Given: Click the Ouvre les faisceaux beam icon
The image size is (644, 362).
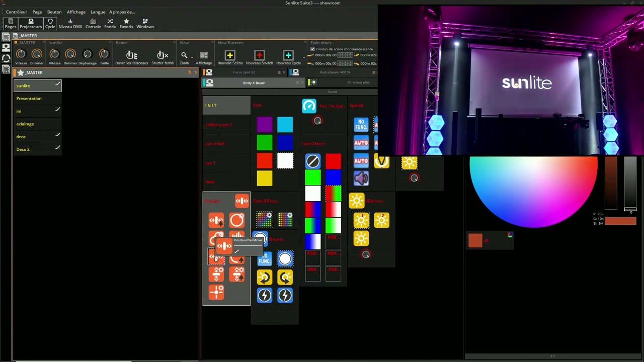Looking at the screenshot, I should pos(132,55).
